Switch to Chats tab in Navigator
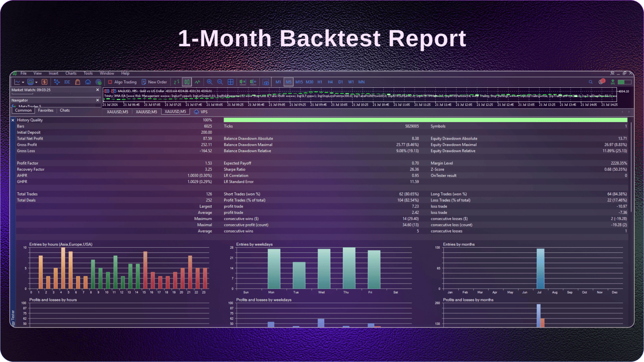644x362 pixels. pos(65,110)
